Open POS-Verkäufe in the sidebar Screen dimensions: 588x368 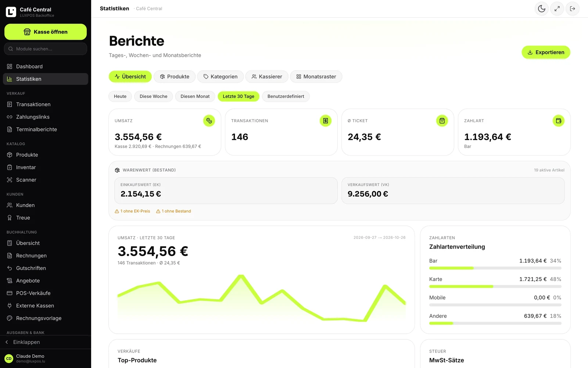46,293
